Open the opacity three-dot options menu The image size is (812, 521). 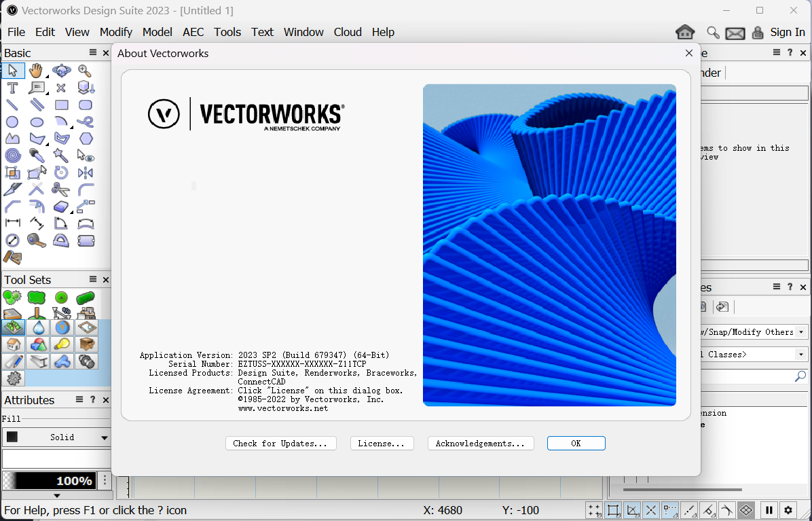105,480
